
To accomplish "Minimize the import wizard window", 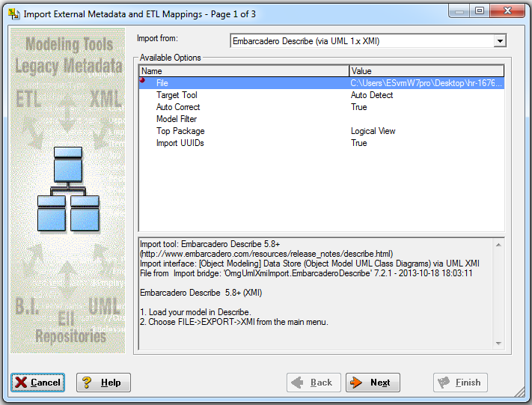I will (x=459, y=11).
